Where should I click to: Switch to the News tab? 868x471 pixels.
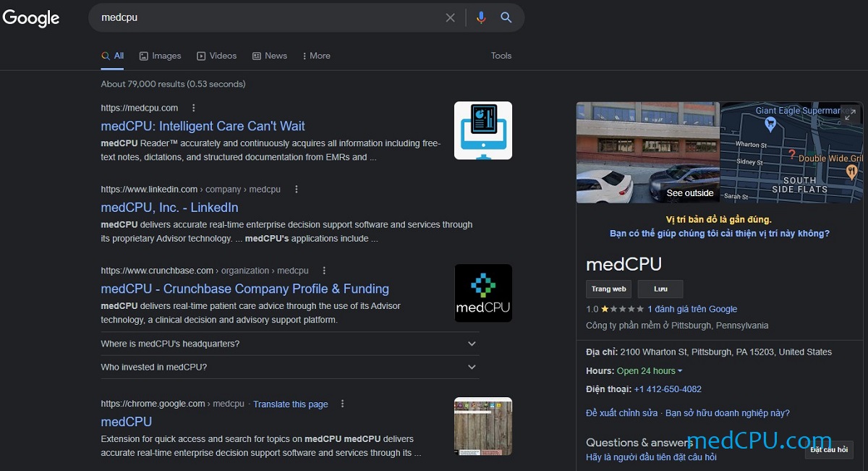(x=269, y=56)
